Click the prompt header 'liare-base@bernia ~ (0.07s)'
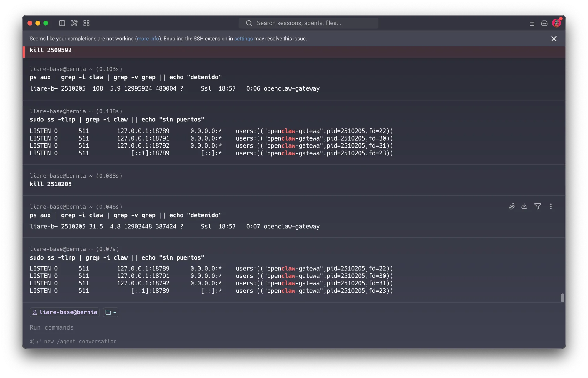This screenshot has height=378, width=588. click(x=74, y=249)
